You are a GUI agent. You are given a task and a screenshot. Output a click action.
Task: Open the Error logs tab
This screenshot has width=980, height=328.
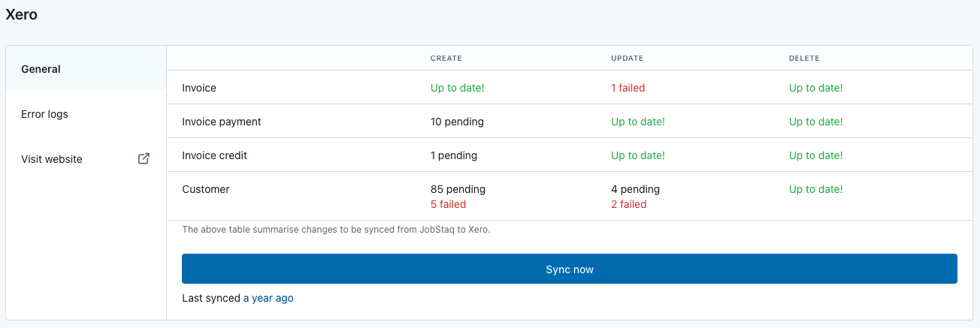[86, 114]
